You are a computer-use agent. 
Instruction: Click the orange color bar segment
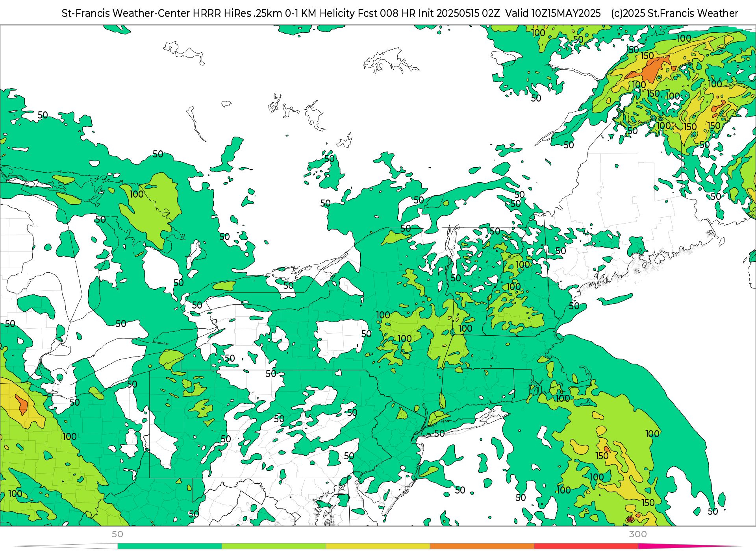point(482,546)
